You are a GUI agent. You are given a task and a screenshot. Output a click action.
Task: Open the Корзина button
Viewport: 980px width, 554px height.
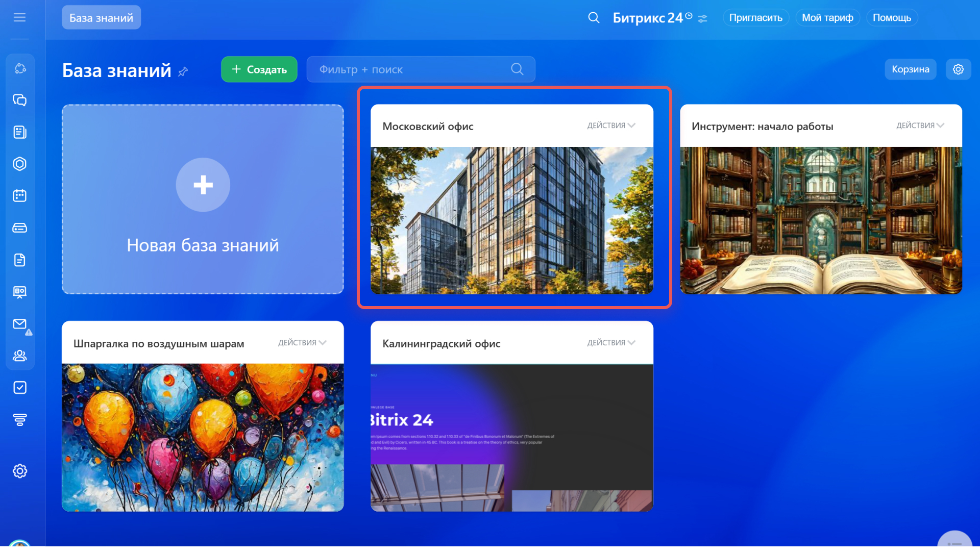coord(910,69)
